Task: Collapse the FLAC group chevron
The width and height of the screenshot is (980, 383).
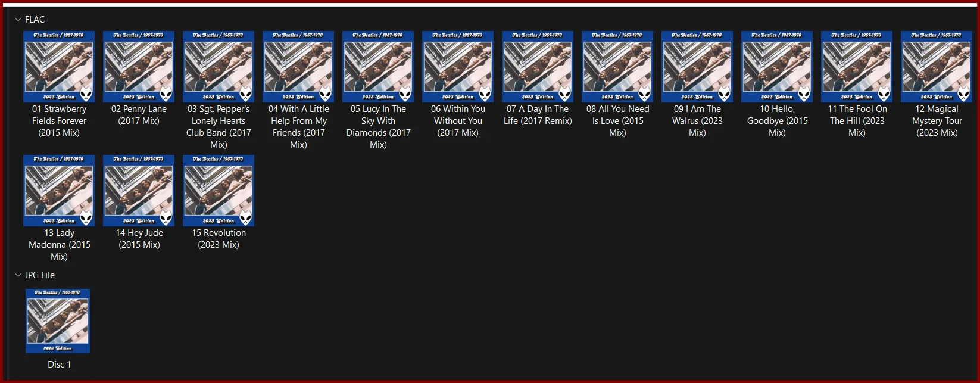Action: (x=18, y=20)
